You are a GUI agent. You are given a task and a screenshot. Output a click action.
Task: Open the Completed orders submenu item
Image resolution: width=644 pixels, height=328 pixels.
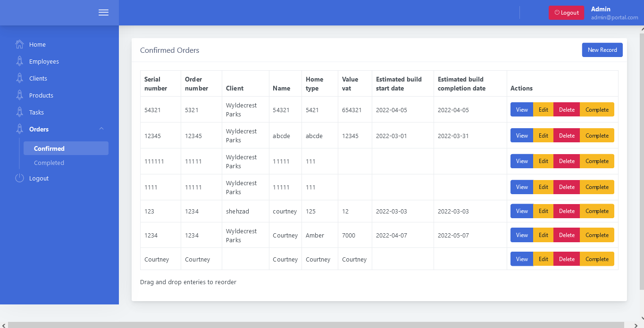click(x=49, y=163)
